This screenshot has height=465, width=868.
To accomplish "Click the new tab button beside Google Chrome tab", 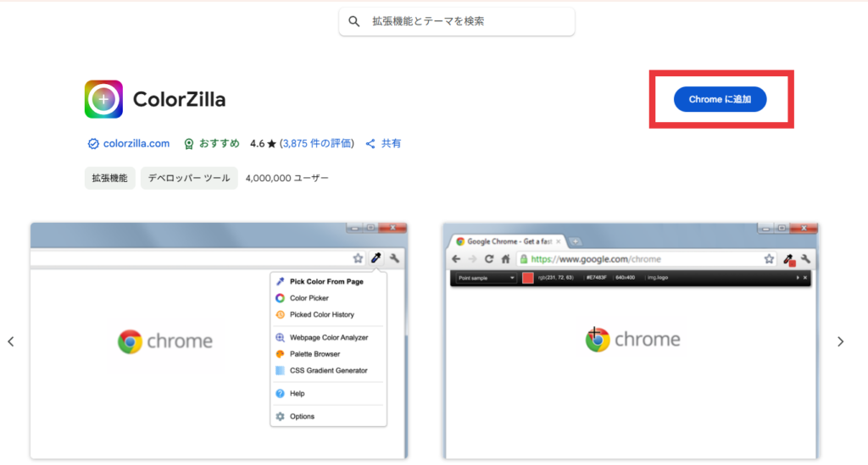I will click(x=576, y=241).
